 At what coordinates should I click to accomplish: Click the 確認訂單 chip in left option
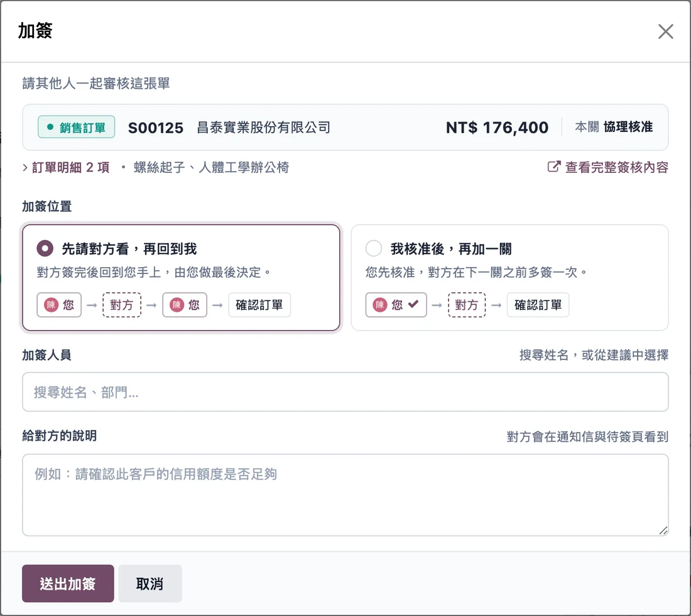pyautogui.click(x=259, y=305)
